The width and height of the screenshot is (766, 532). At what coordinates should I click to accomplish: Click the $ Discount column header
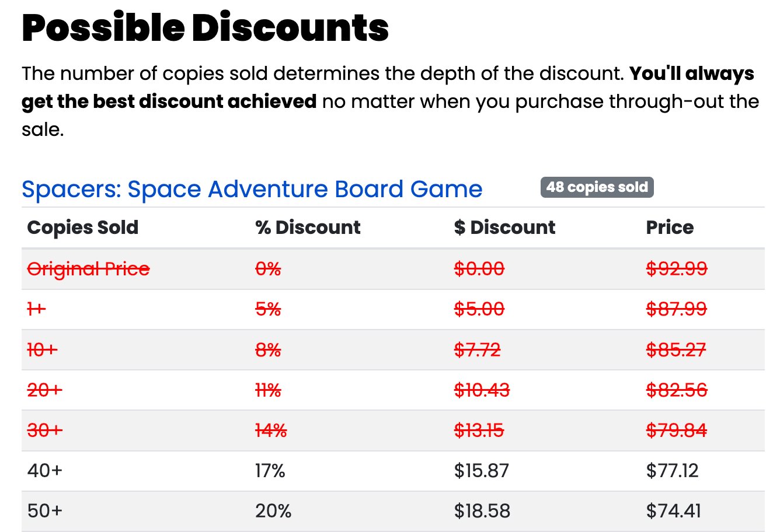[x=504, y=227]
